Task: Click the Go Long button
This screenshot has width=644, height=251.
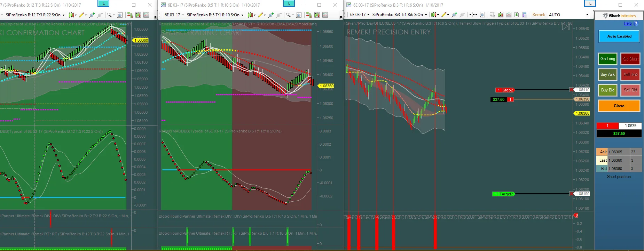Action: [607, 59]
